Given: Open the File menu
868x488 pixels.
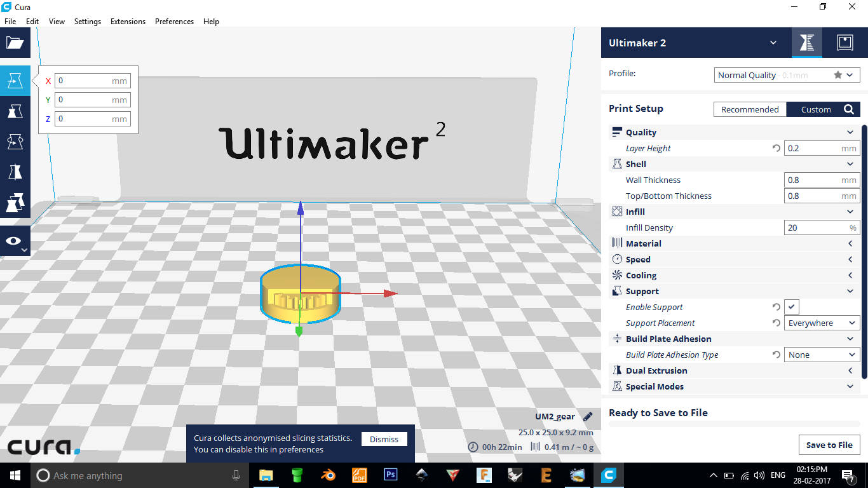Looking at the screenshot, I should pos(10,21).
